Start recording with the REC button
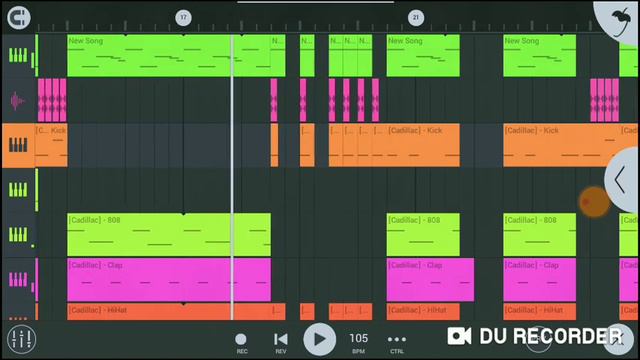Image resolution: width=640 pixels, height=360 pixels. click(x=241, y=342)
